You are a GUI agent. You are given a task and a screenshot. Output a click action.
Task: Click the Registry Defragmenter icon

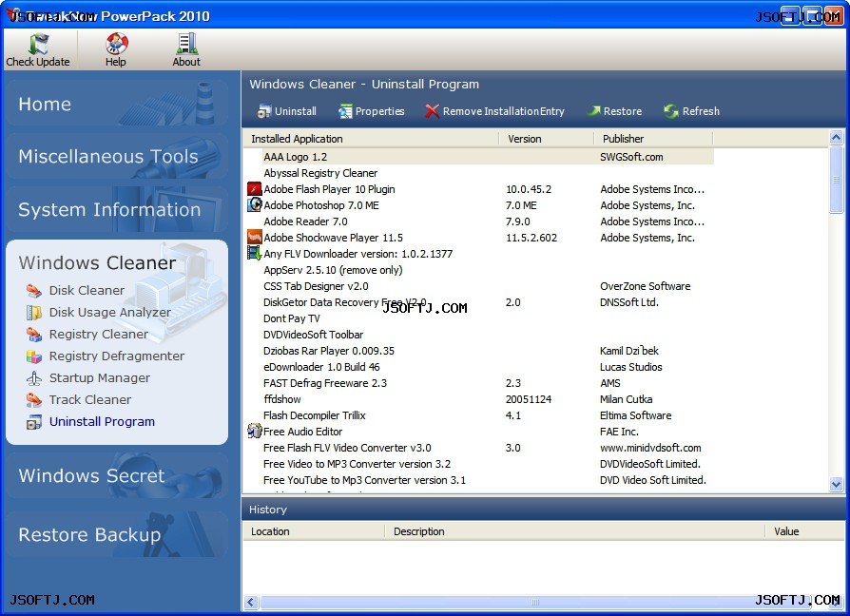[34, 356]
